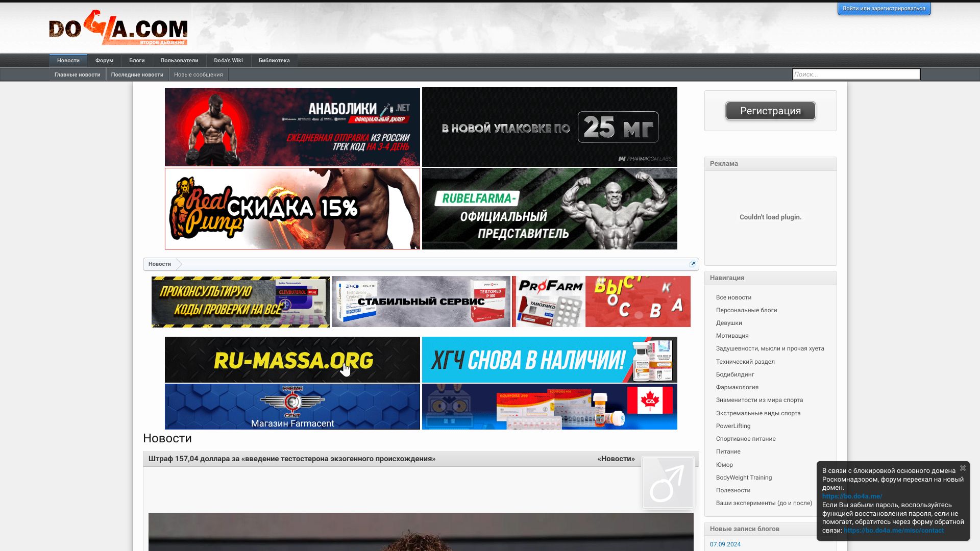This screenshot has height=551, width=980.
Task: Open the Проконсультирую коды проверки banner
Action: pyautogui.click(x=241, y=302)
